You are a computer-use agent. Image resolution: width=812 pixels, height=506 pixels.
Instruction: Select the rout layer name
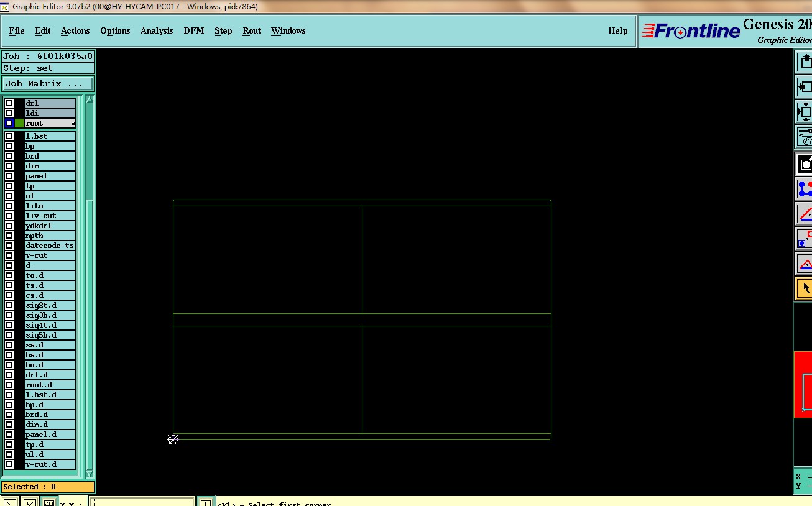[50, 123]
